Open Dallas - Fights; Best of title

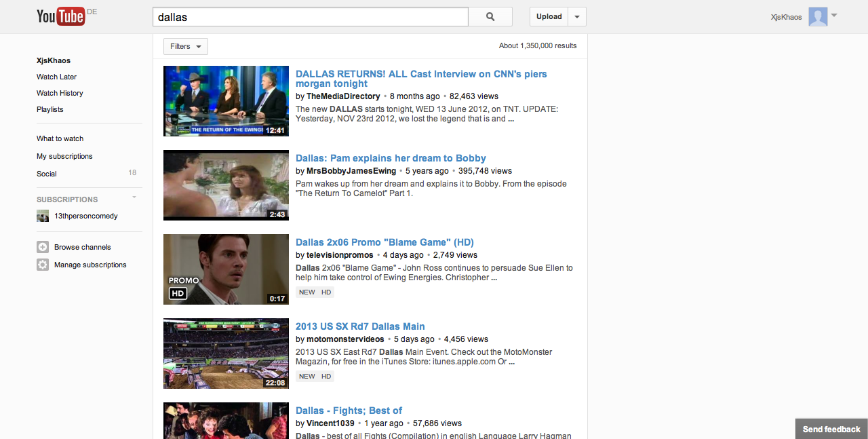349,411
